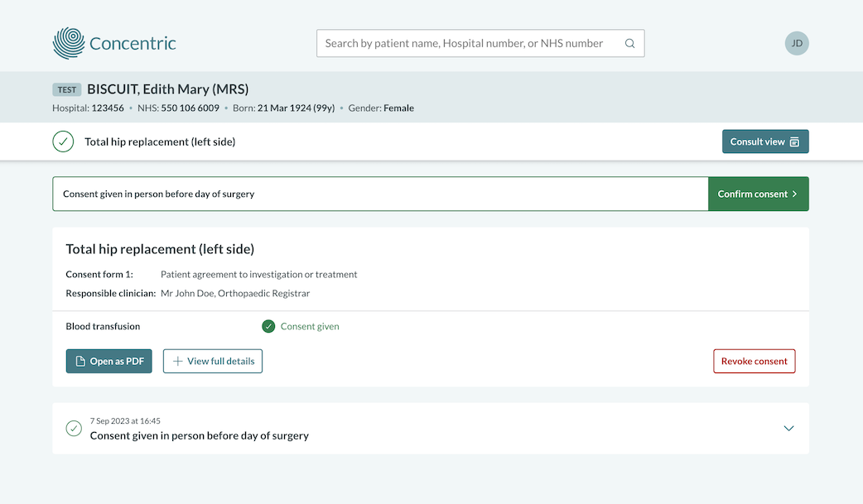This screenshot has height=504, width=863.
Task: Click the Revoke consent button
Action: [754, 362]
